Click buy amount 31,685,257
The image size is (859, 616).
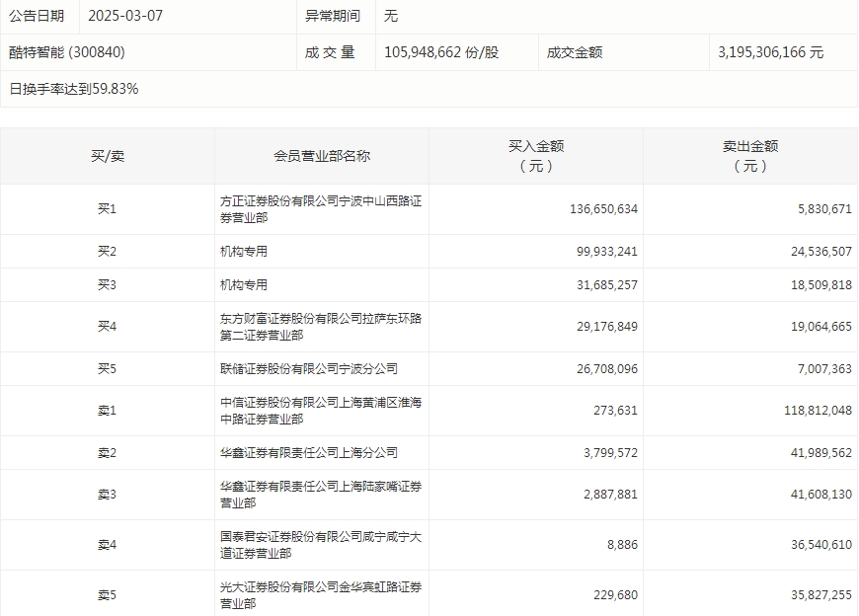click(607, 284)
